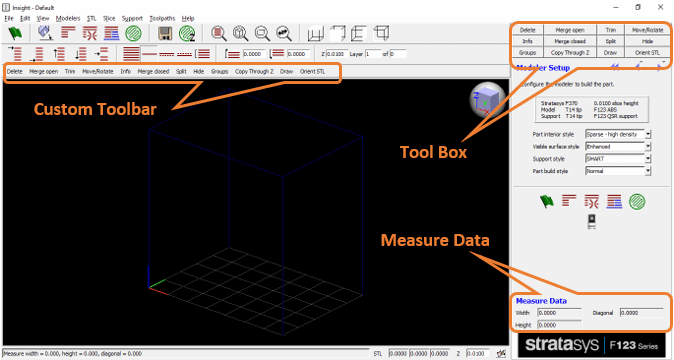
Task: Open the Modelers menu
Action: click(x=68, y=18)
